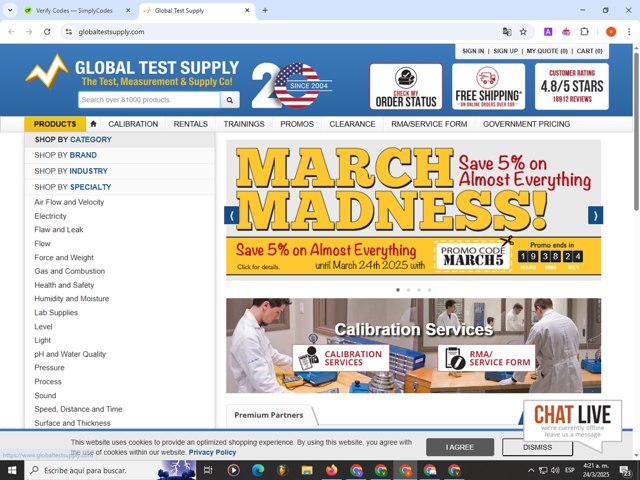Select fourth carousel dot indicator
The width and height of the screenshot is (640, 480).
coord(429,290)
